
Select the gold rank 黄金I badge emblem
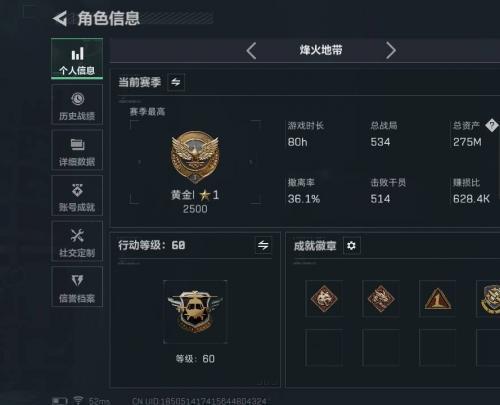[195, 157]
